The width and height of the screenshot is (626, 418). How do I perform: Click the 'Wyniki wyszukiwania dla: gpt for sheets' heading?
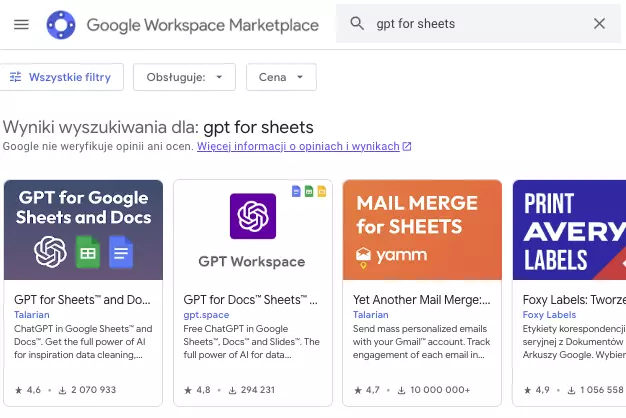point(158,127)
